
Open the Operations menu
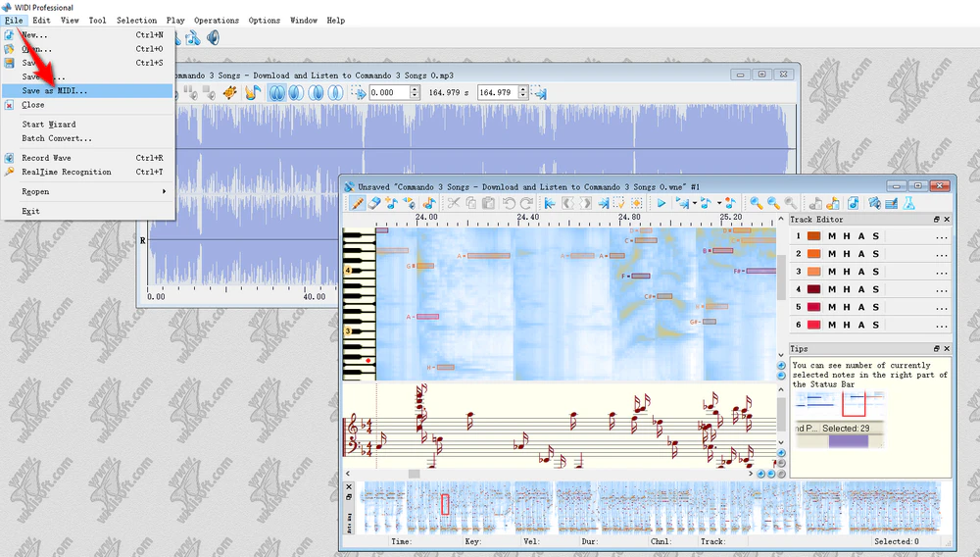point(217,20)
